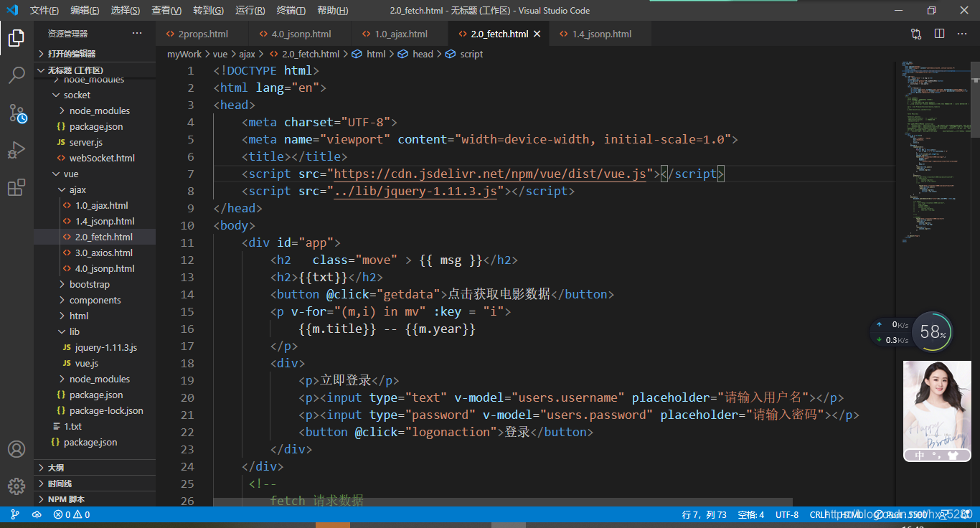Expand the 时间线 timeline section
The height and width of the screenshot is (528, 980).
[x=95, y=483]
